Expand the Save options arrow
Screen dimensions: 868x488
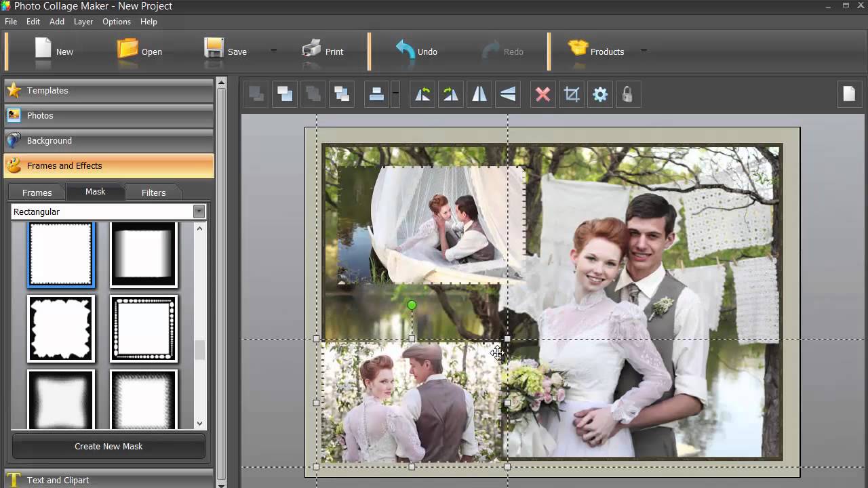pos(274,49)
